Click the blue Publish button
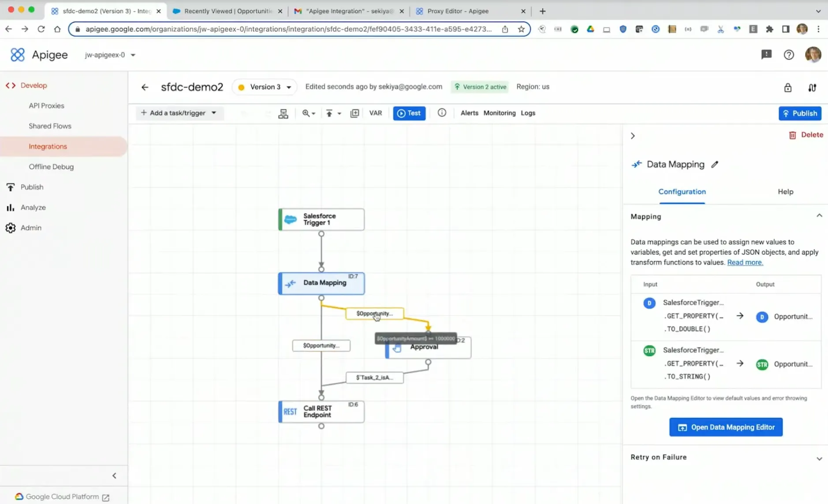This screenshot has width=828, height=504. coord(799,113)
